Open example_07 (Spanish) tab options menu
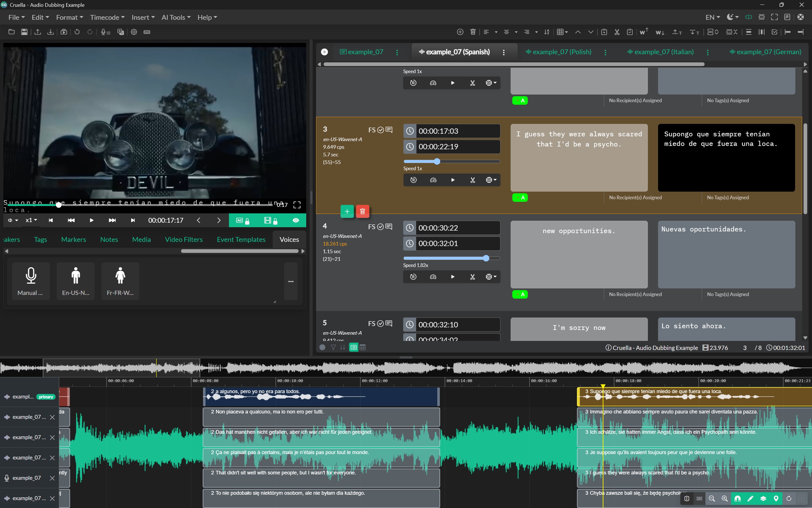 (x=504, y=52)
